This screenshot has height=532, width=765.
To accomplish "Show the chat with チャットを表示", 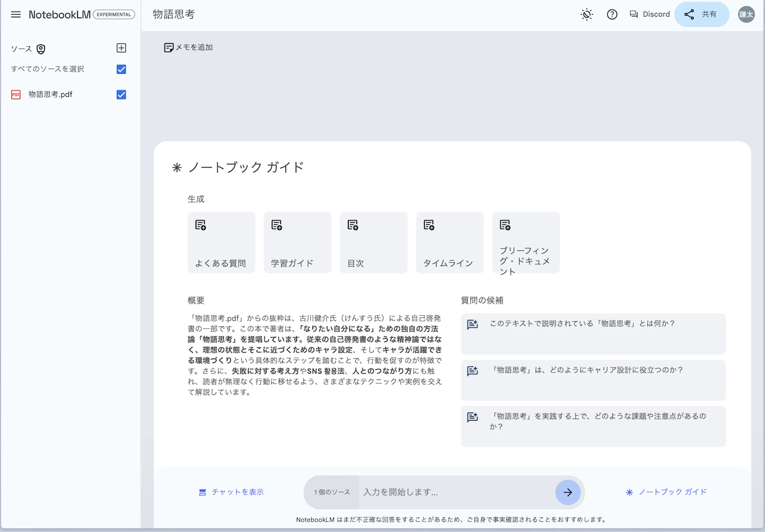I will (231, 492).
